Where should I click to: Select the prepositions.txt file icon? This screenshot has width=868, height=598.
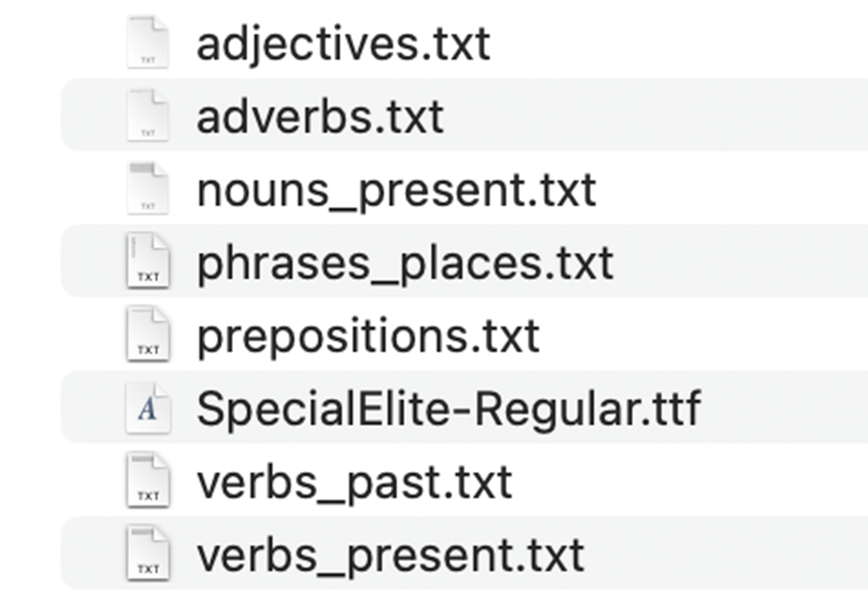(148, 334)
